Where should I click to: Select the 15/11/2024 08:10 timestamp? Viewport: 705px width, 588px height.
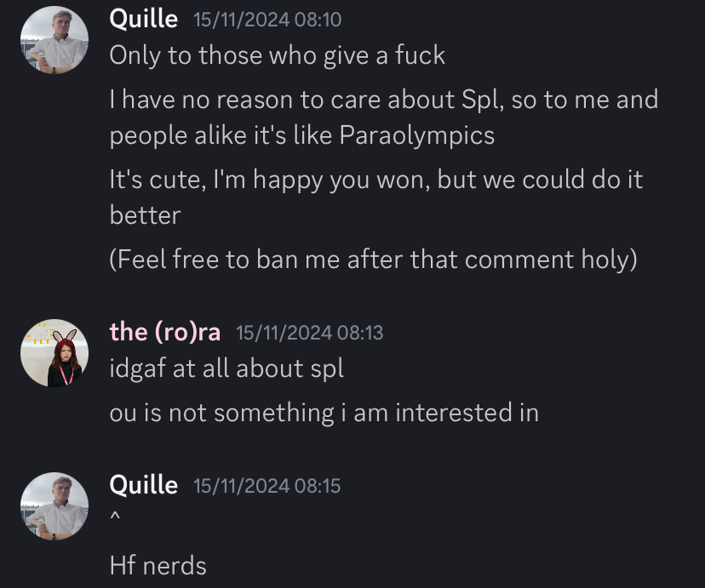click(x=267, y=20)
